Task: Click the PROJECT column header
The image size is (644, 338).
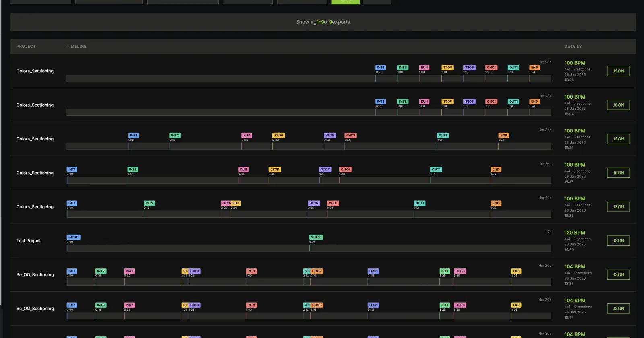Action: tap(26, 47)
